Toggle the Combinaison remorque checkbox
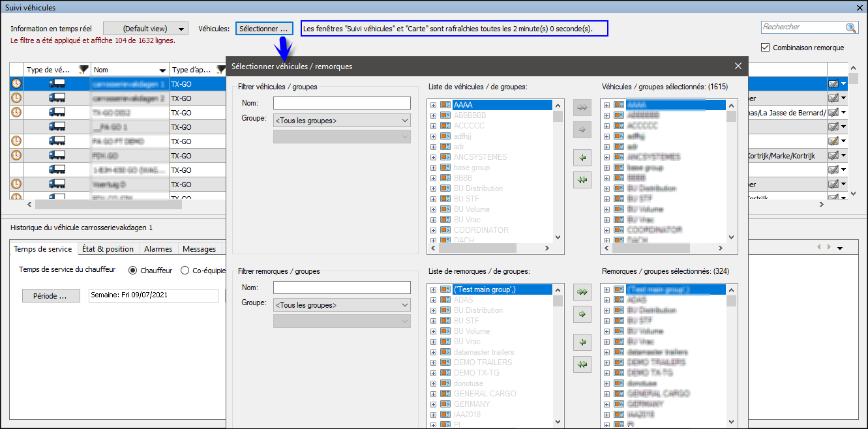The image size is (868, 429). 766,48
